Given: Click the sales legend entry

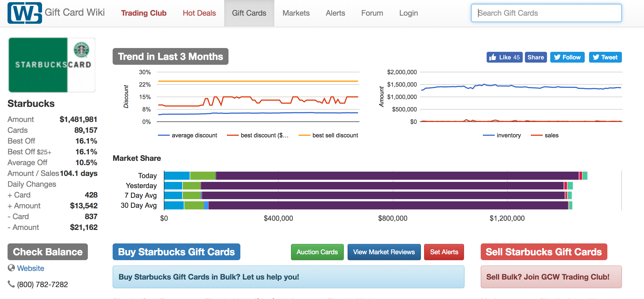Looking at the screenshot, I should click(x=545, y=135).
